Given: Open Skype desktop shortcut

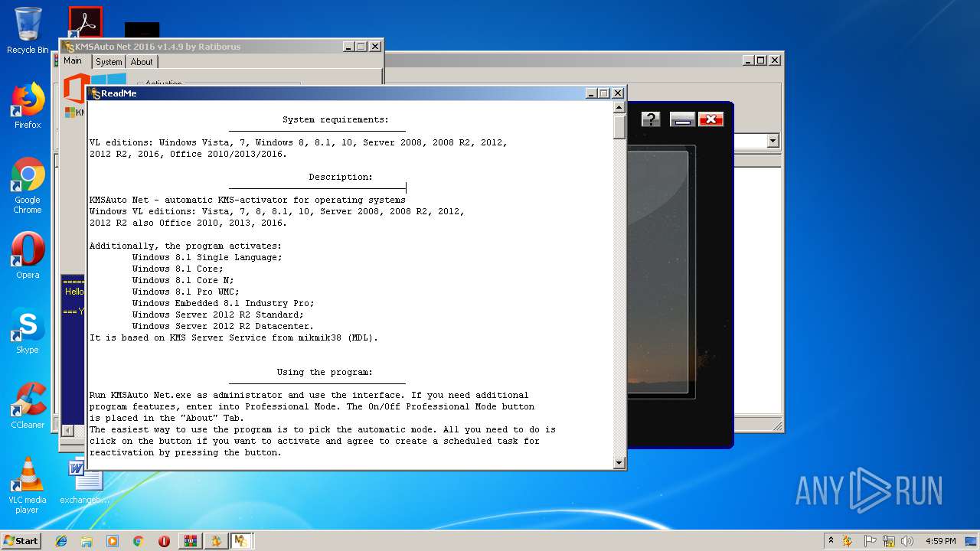Looking at the screenshot, I should tap(28, 331).
